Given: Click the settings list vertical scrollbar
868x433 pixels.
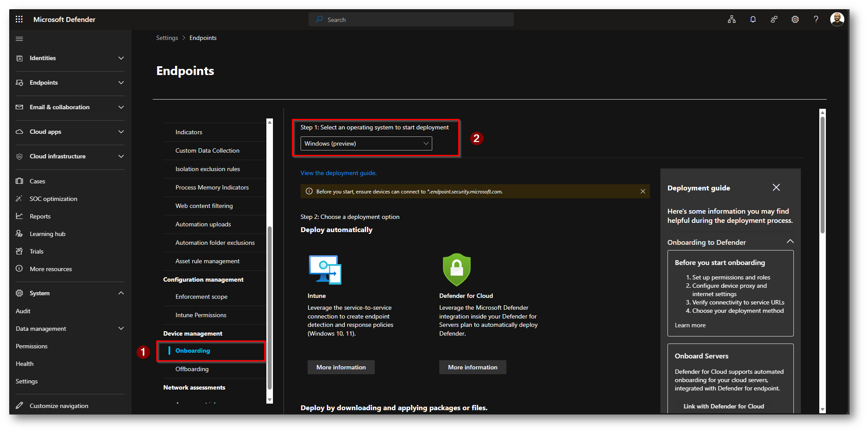Looking at the screenshot, I should [x=269, y=307].
